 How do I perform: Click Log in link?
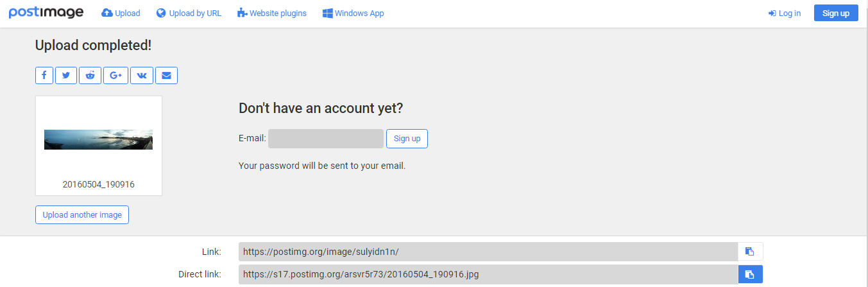[x=785, y=13]
